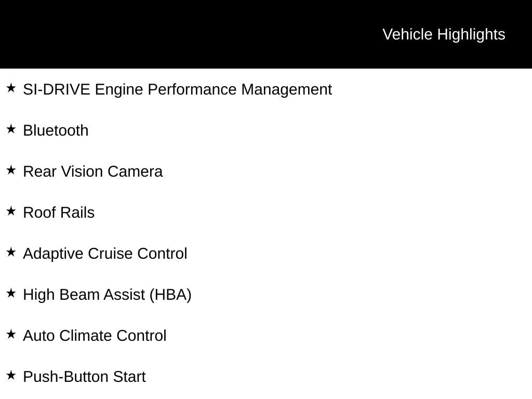Viewport: 532px width, 399px height.
Task: Select the star icon beside Adaptive Cruise Control
Action: 11,252
